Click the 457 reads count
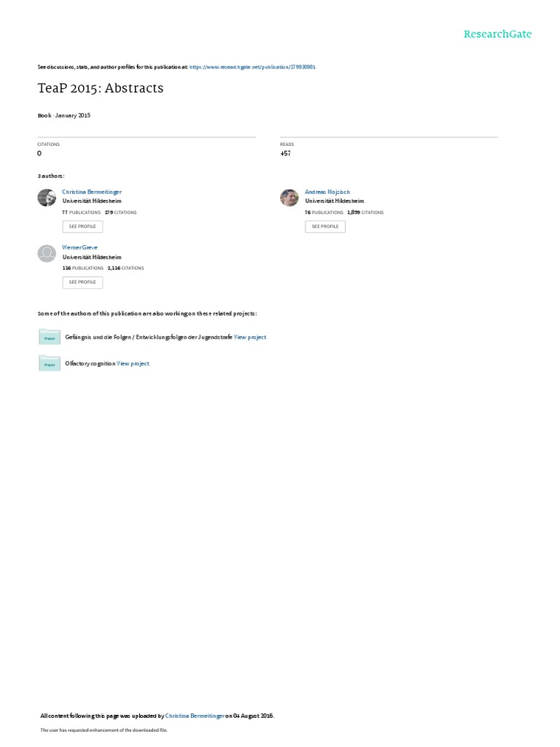The width and height of the screenshot is (560, 747). point(285,153)
